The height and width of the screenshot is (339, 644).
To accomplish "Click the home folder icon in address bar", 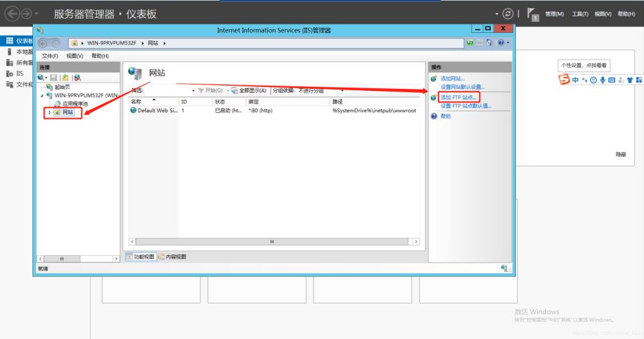I will coord(74,43).
